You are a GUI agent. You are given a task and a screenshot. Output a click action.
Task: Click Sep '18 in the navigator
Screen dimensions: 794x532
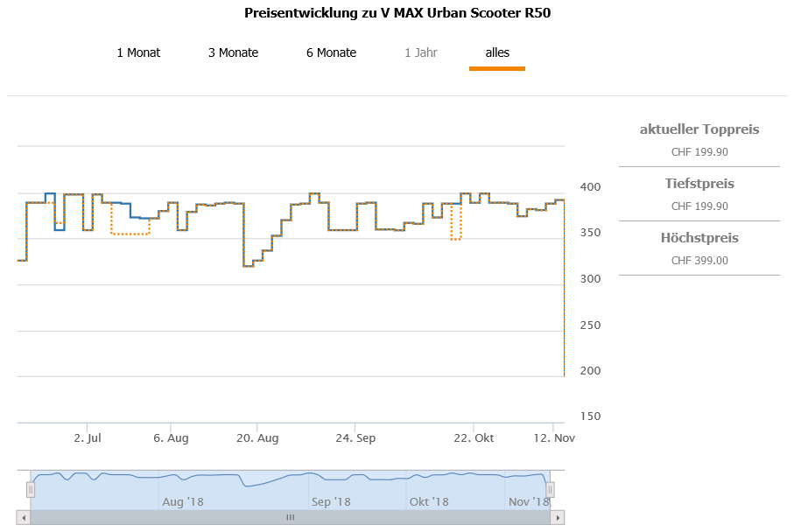tap(331, 501)
